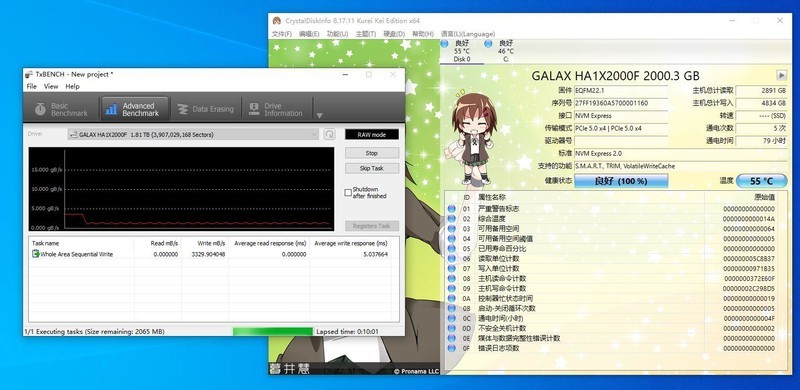Click the RAW mode button
The height and width of the screenshot is (390, 800).
click(372, 134)
